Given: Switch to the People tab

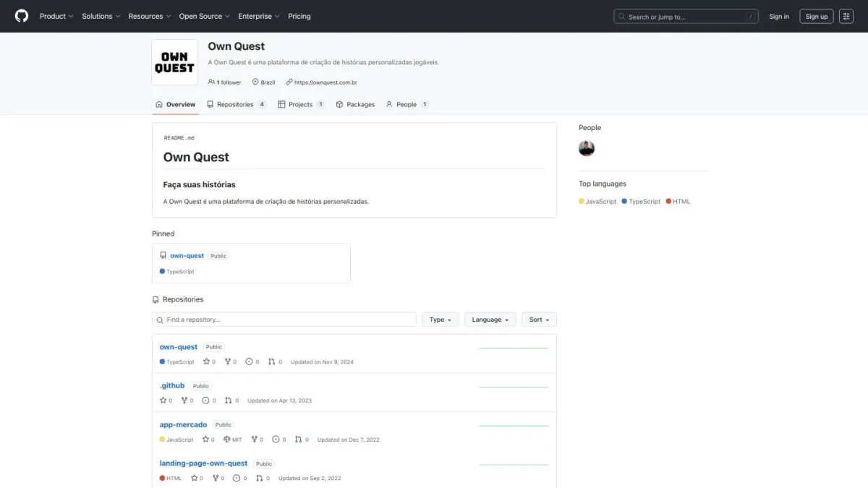Looking at the screenshot, I should 407,104.
